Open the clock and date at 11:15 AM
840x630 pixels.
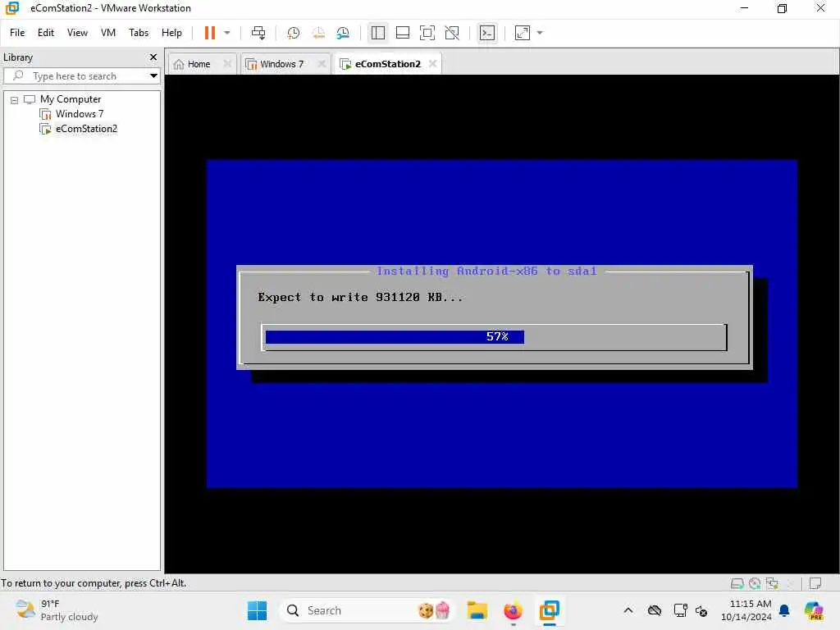[x=746, y=610]
